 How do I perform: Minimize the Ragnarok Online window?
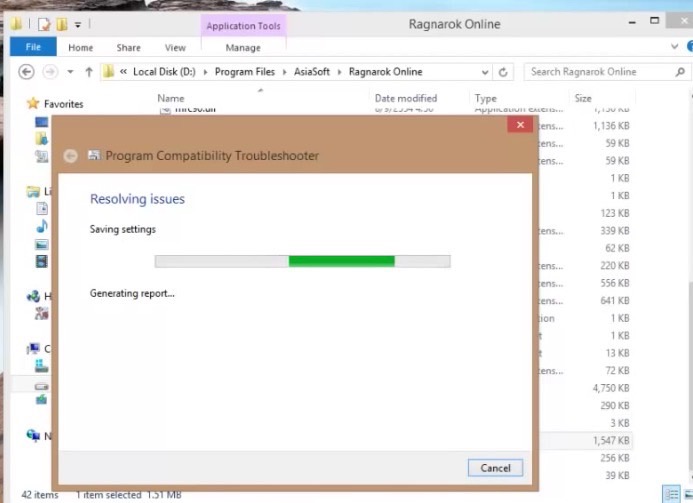pos(632,22)
